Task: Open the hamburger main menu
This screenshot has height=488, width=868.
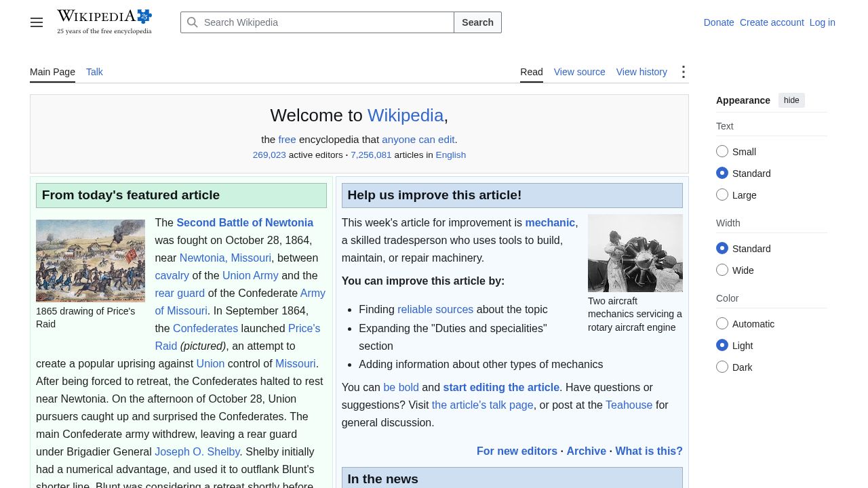Action: (37, 22)
